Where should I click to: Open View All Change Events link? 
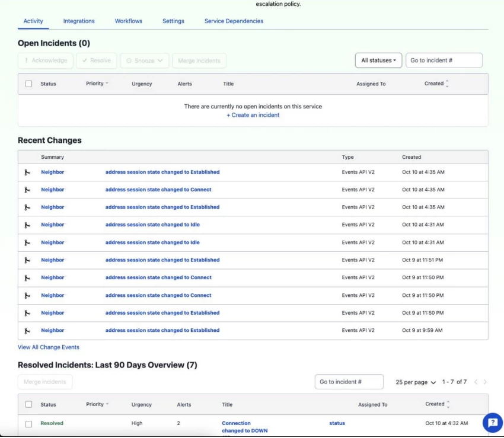coord(48,347)
